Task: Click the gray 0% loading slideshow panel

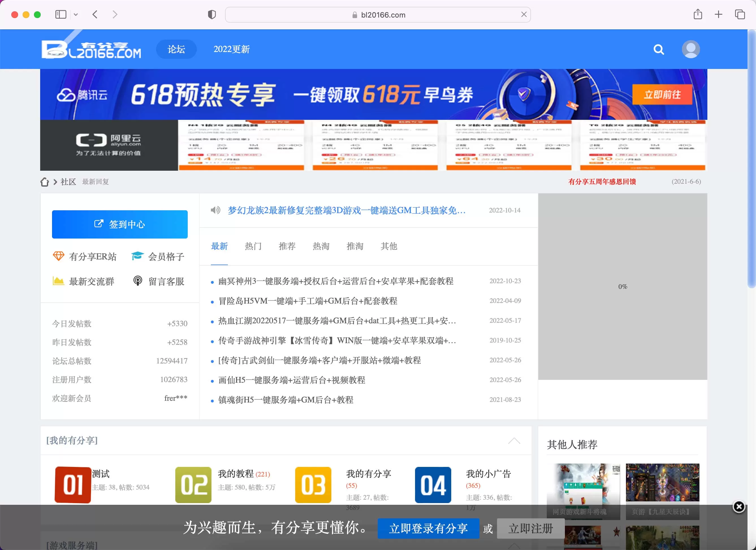Action: (622, 287)
